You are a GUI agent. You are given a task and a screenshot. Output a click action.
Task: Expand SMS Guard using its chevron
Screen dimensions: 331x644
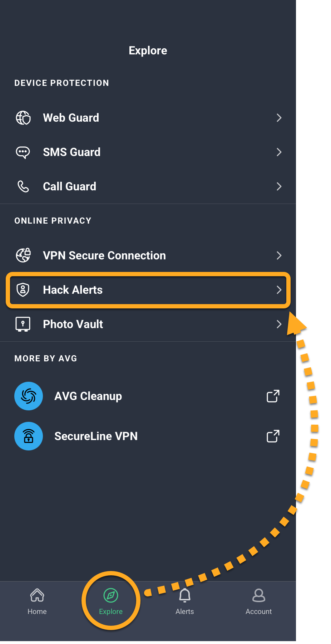[279, 152]
